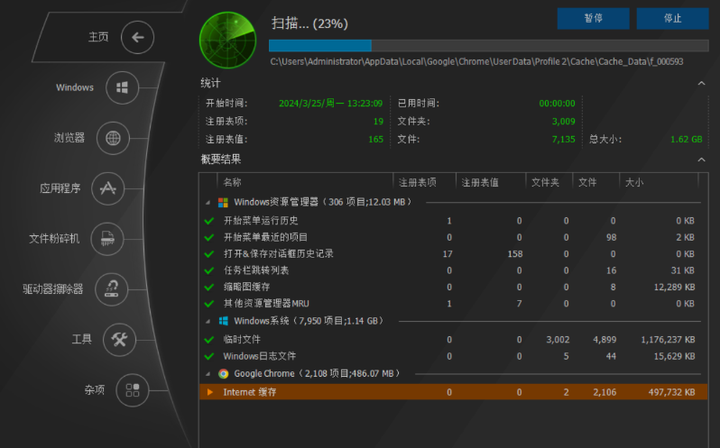This screenshot has width=720, height=448.
Task: Collapse the 统计 section chevron
Action: pos(701,83)
